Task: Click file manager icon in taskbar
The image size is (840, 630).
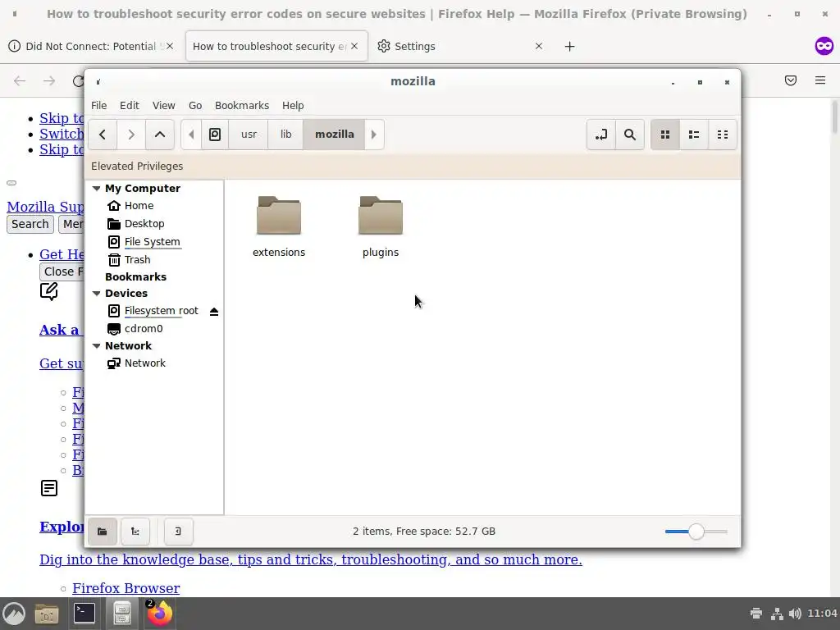Action: (x=121, y=614)
